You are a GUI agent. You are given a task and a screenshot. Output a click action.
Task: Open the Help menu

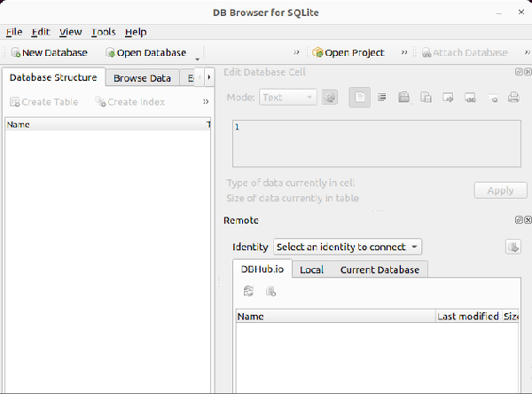(x=136, y=32)
